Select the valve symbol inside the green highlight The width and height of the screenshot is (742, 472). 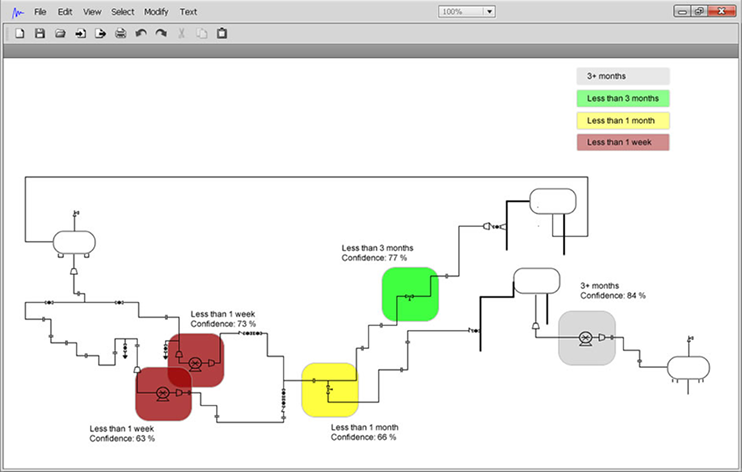click(409, 297)
